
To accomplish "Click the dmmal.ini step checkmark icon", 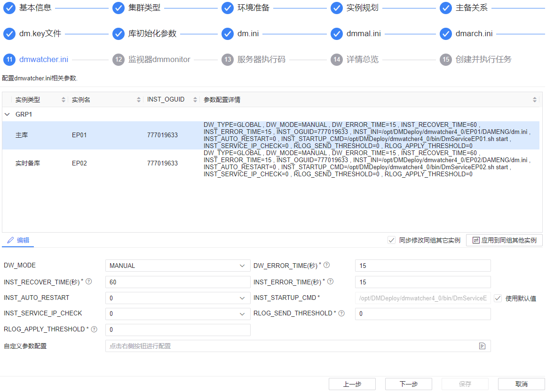I will (337, 34).
